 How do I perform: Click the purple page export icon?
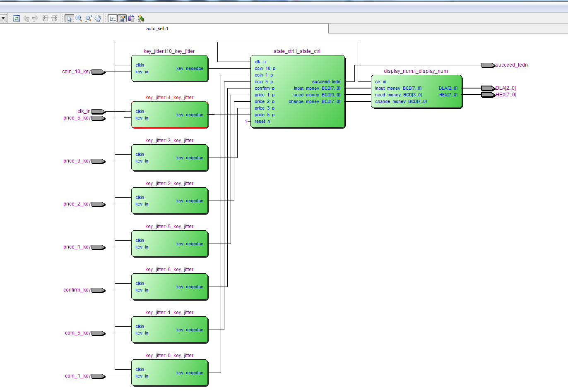click(131, 18)
